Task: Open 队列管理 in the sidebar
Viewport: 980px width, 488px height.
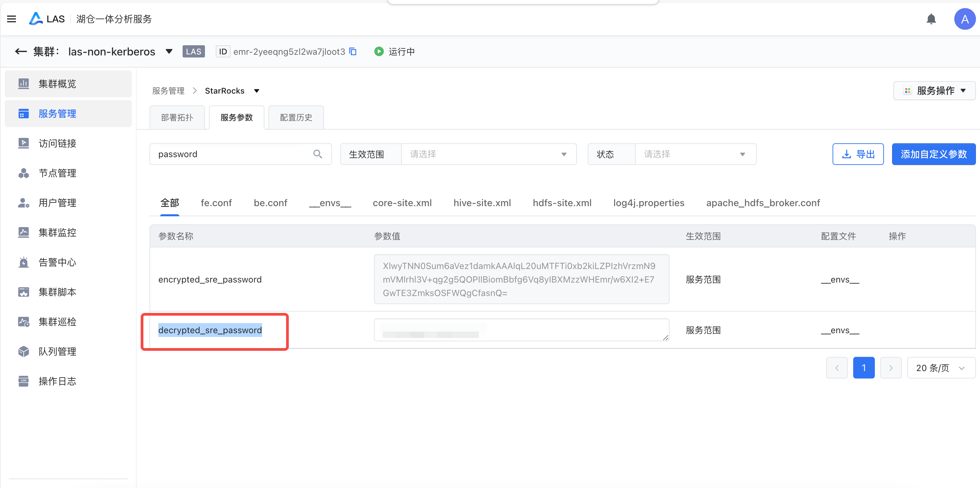Action: [57, 351]
